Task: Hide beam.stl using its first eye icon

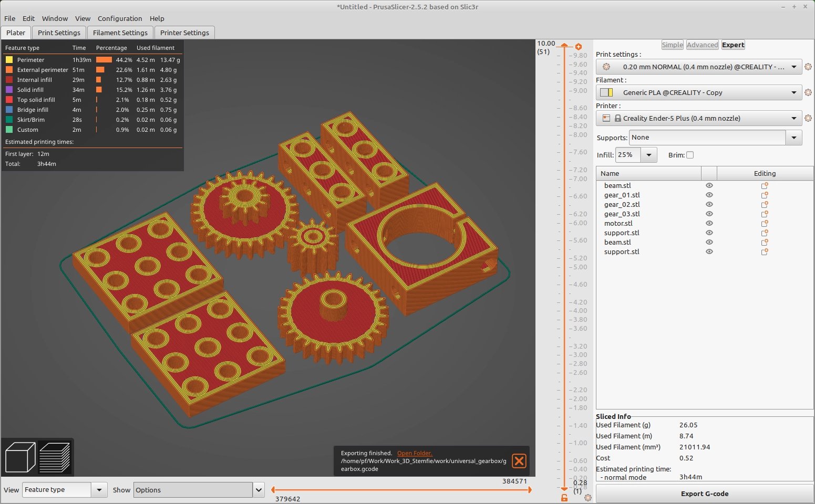Action: [x=709, y=185]
